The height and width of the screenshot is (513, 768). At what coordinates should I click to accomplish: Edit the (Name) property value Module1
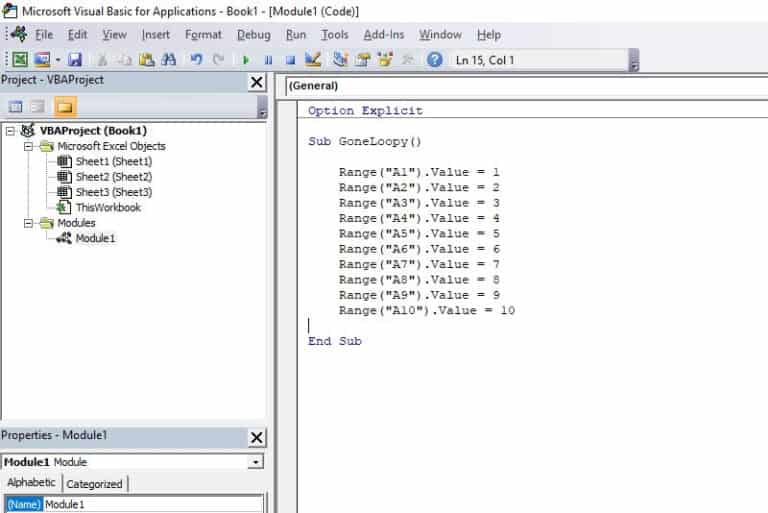pos(153,504)
